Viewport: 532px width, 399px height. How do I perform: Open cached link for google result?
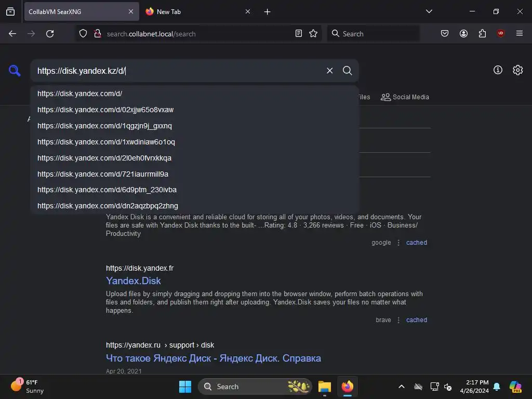pyautogui.click(x=417, y=243)
